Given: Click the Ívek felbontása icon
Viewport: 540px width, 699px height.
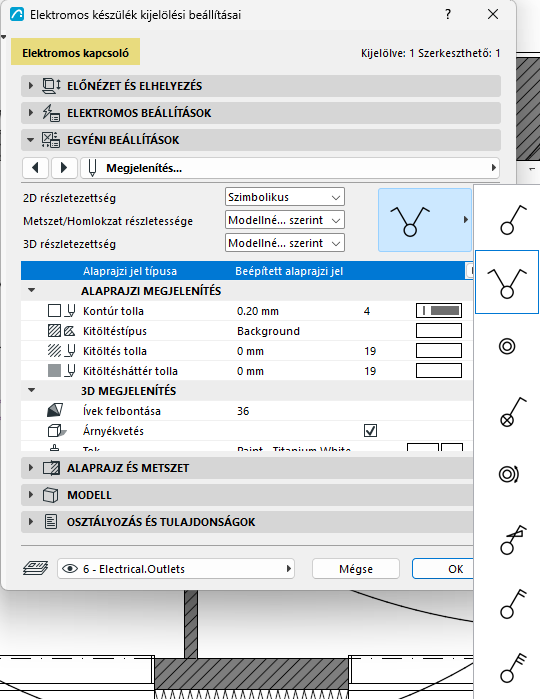Looking at the screenshot, I should click(55, 411).
